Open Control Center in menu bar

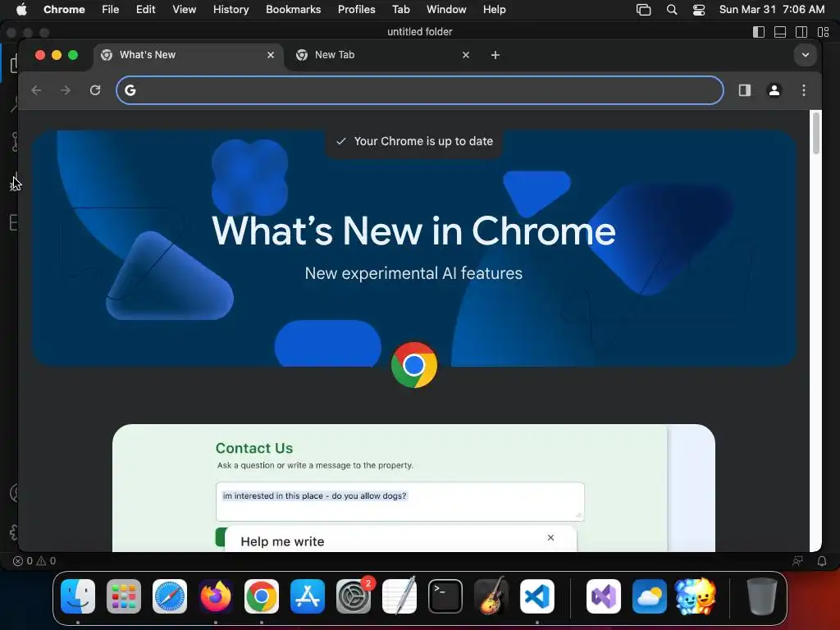699,10
